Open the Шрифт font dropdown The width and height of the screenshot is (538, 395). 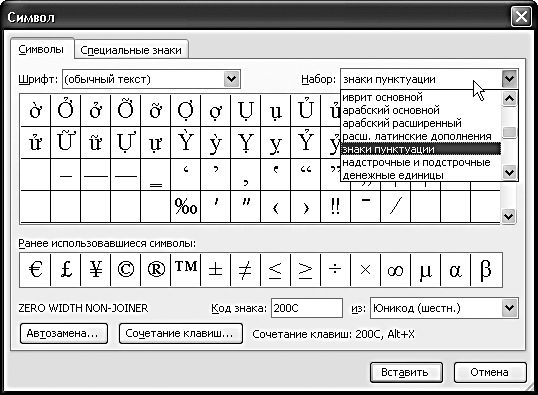click(x=151, y=79)
